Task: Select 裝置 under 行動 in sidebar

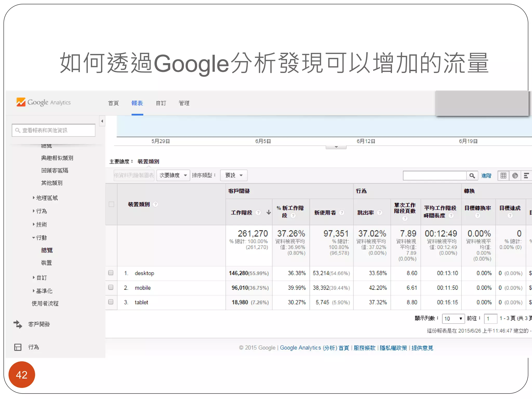Action: pos(46,263)
